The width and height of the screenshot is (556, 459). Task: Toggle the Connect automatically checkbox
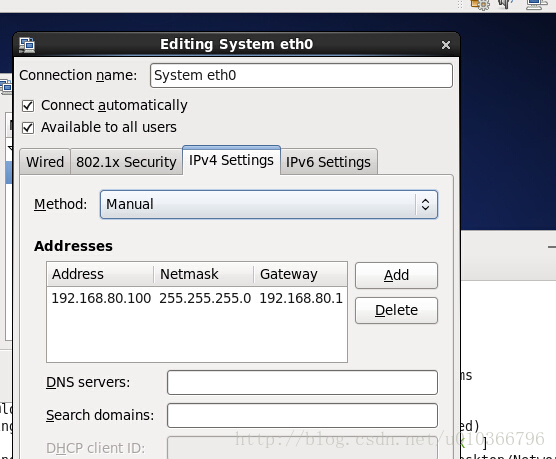tap(28, 106)
